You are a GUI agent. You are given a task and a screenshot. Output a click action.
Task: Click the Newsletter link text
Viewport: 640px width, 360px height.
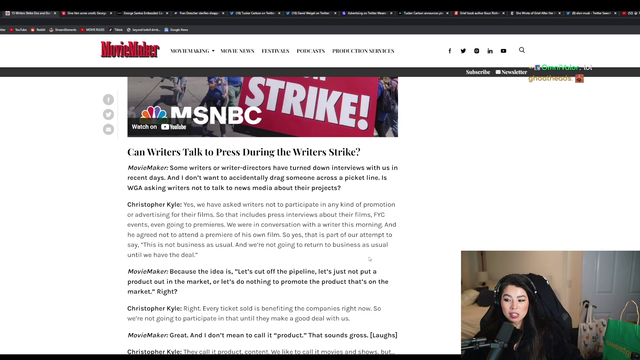pos(514,72)
